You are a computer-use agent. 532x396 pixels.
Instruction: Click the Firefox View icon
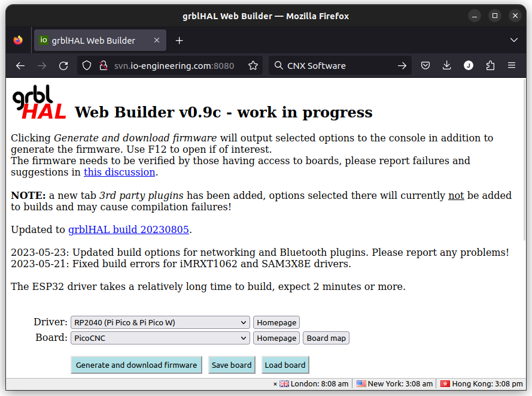(x=18, y=40)
